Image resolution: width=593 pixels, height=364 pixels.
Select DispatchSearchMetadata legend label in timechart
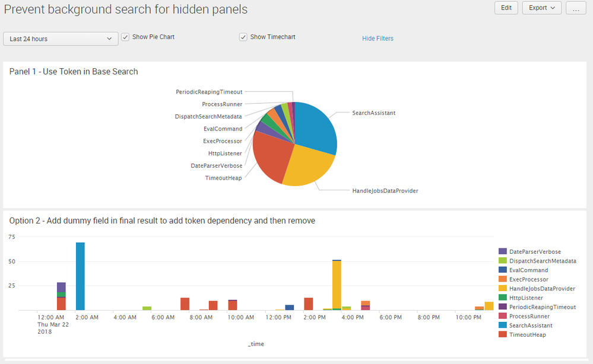point(543,261)
